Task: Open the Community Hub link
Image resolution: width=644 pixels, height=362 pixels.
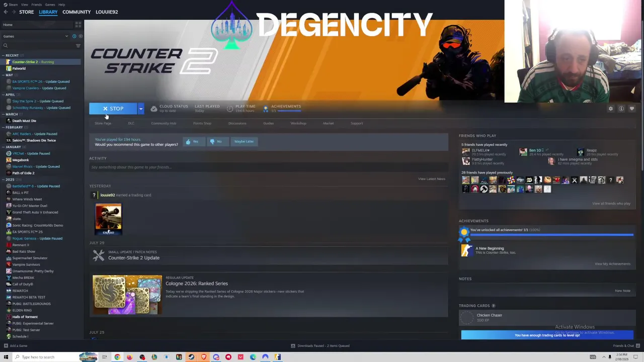Action: point(164,123)
